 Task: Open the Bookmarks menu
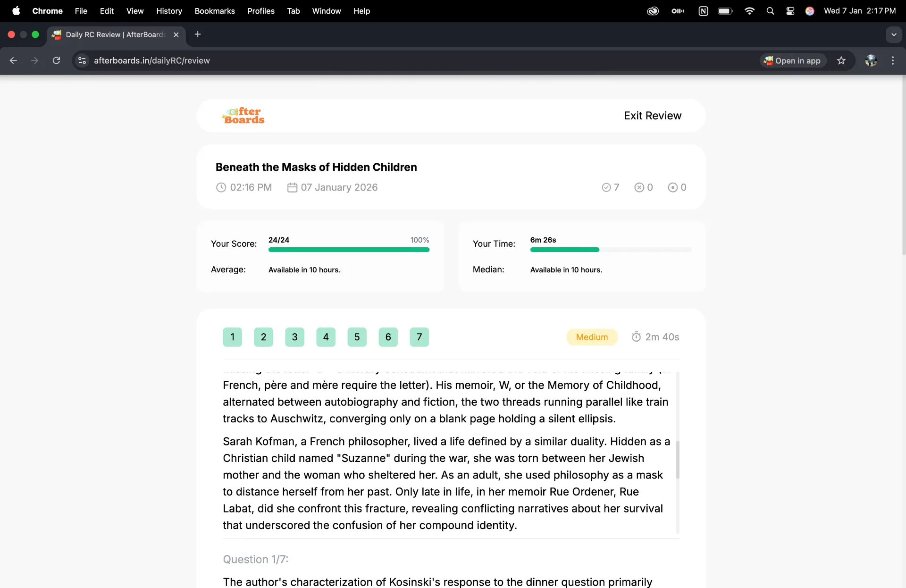click(x=215, y=11)
